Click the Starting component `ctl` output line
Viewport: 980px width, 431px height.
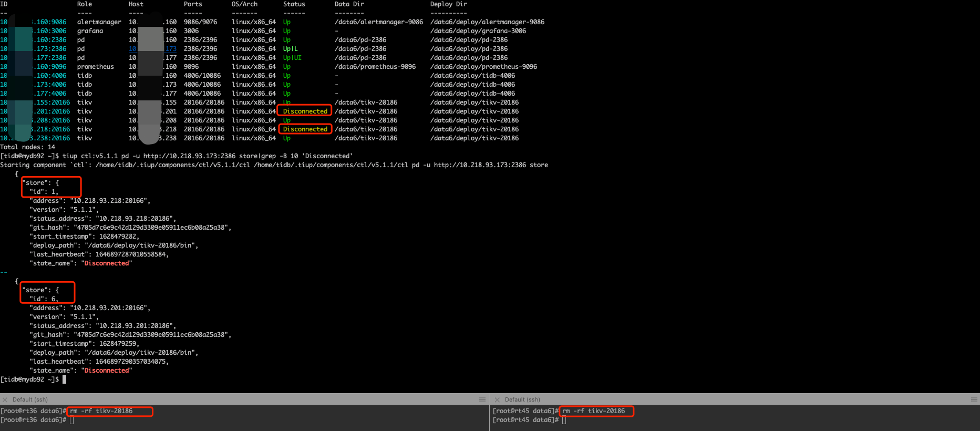(x=274, y=165)
